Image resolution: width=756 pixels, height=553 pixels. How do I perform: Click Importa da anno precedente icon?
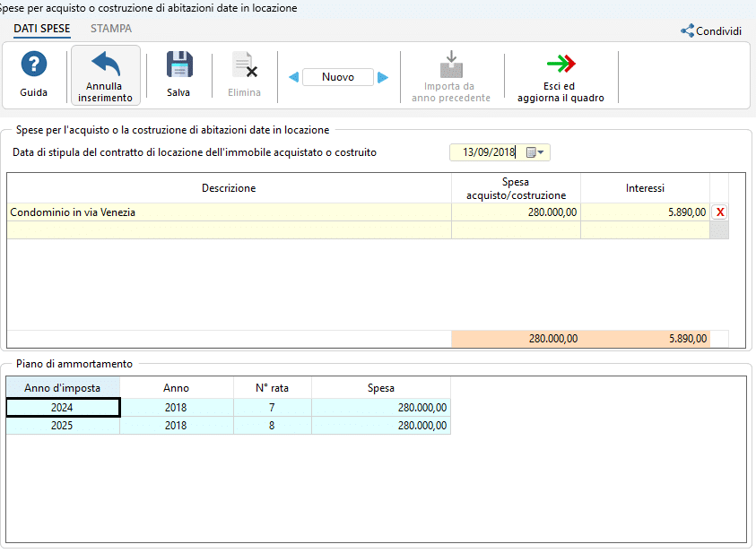tap(451, 64)
